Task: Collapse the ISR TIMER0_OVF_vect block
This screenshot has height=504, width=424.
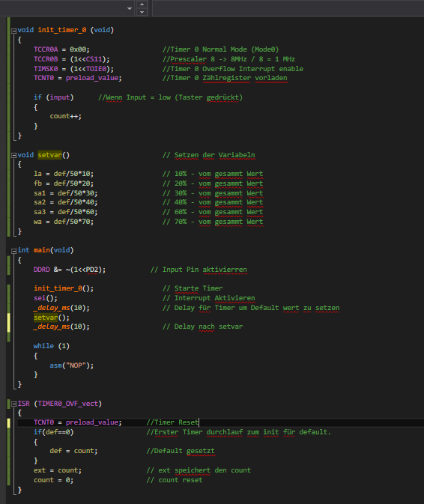Action: pyautogui.click(x=13, y=404)
